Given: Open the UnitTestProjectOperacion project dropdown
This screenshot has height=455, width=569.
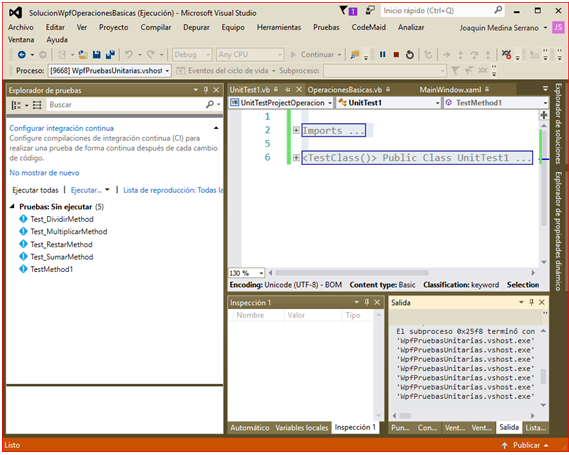Looking at the screenshot, I should tap(329, 103).
